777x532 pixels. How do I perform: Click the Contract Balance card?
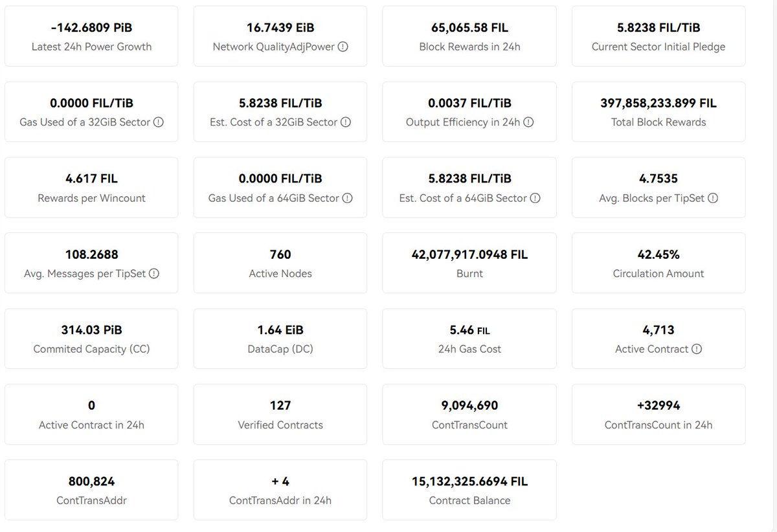click(x=469, y=491)
